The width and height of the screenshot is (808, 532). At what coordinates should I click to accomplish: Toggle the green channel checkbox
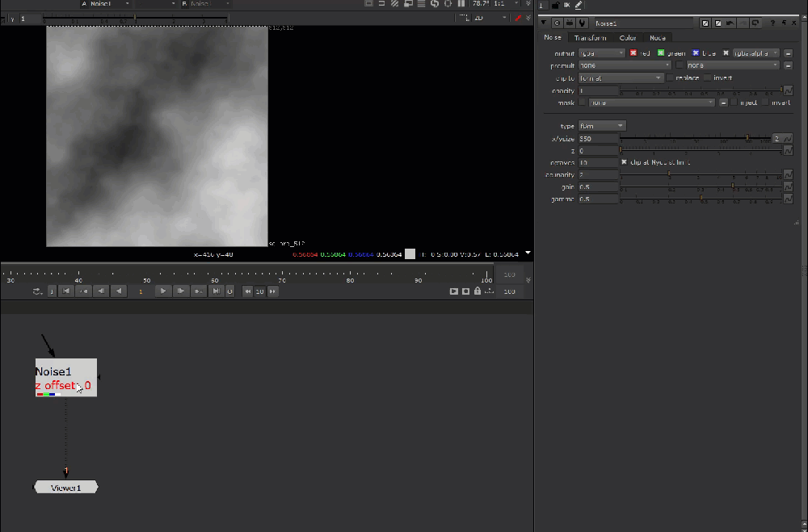[x=661, y=53]
